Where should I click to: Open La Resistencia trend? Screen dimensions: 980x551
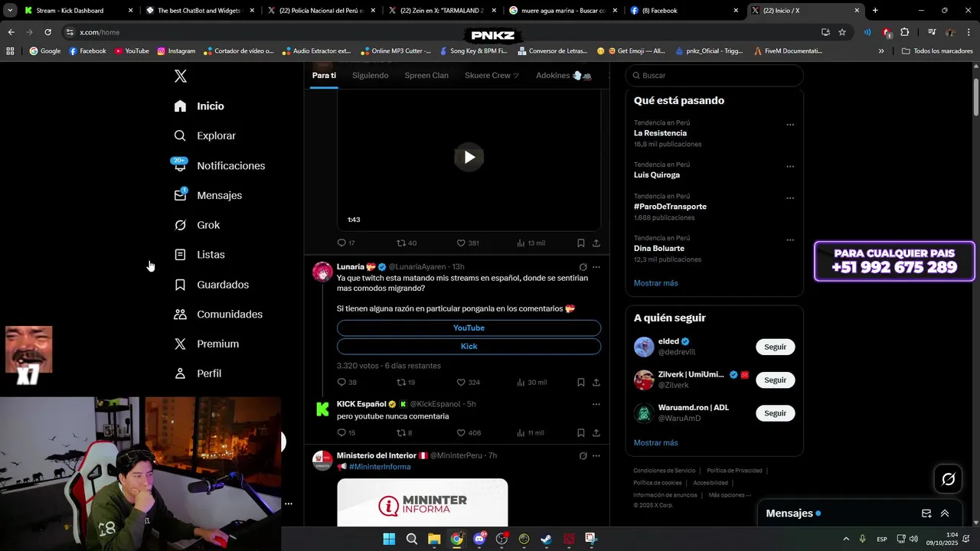pyautogui.click(x=660, y=133)
